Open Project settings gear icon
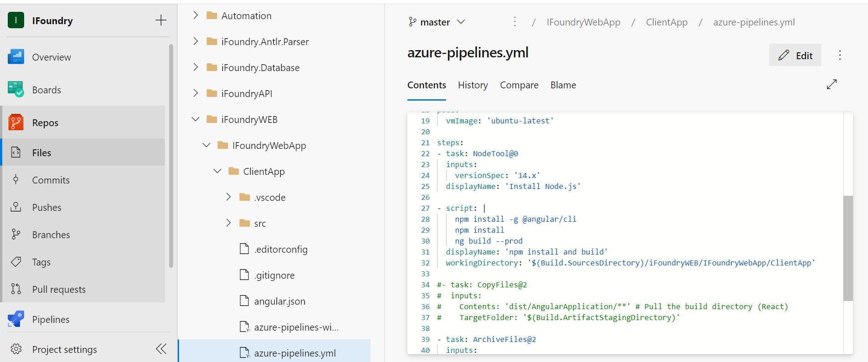Screen dimensions: 868x362 (16, 349)
